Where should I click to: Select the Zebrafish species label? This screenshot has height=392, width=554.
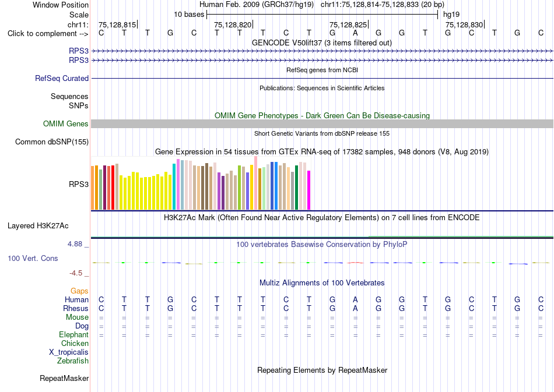pos(73,361)
